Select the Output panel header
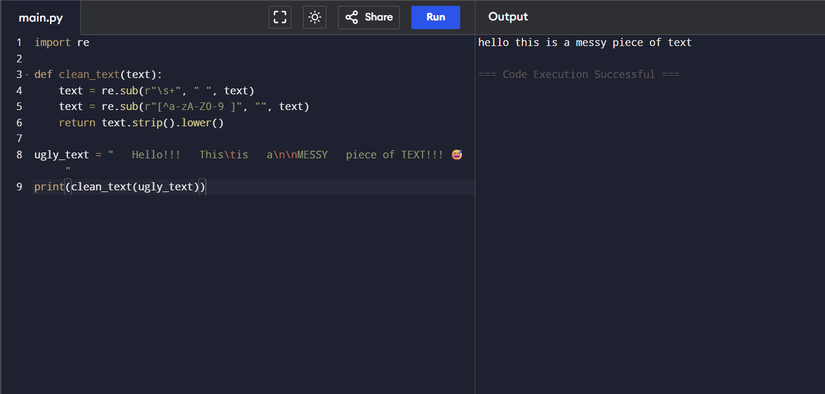Viewport: 825px width, 394px height. [508, 17]
